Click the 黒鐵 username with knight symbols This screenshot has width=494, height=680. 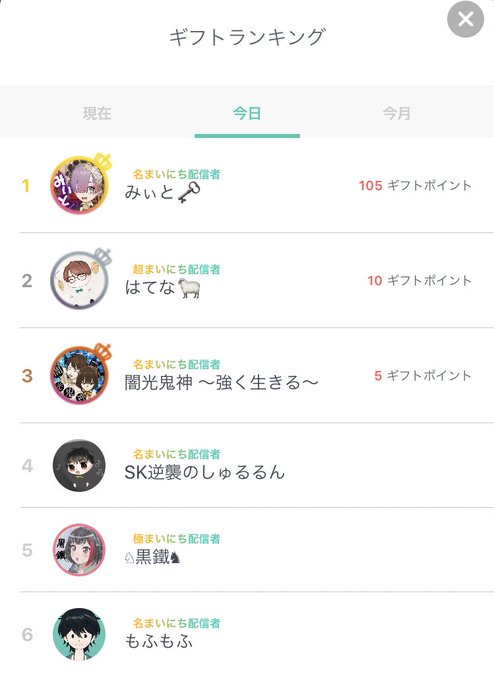click(152, 557)
